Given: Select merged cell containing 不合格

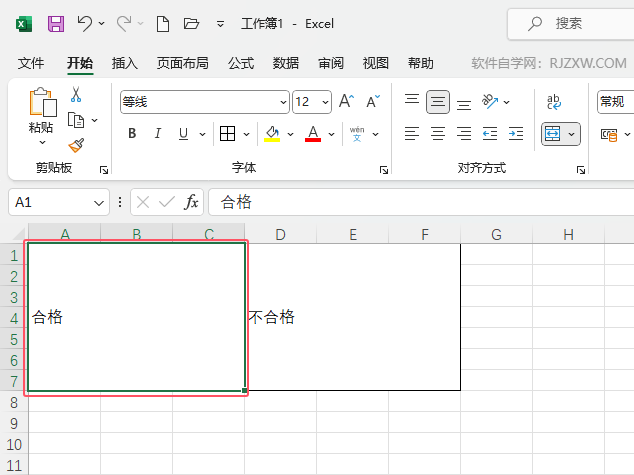Looking at the screenshot, I should 353,317.
